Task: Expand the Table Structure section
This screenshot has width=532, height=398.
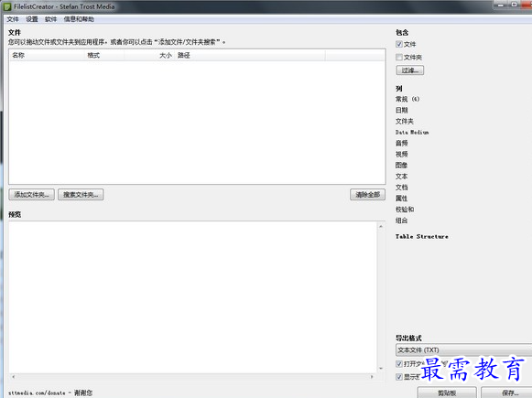Action: point(422,236)
